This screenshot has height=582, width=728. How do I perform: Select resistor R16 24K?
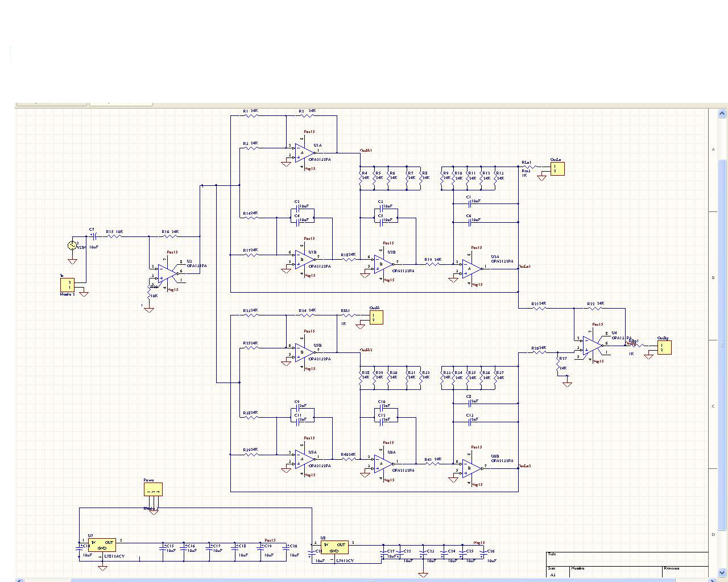tap(169, 236)
